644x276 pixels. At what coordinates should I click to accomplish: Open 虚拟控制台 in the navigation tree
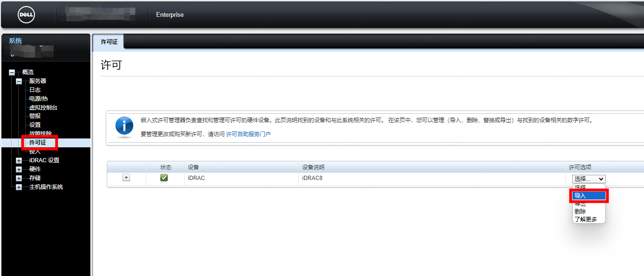point(43,108)
